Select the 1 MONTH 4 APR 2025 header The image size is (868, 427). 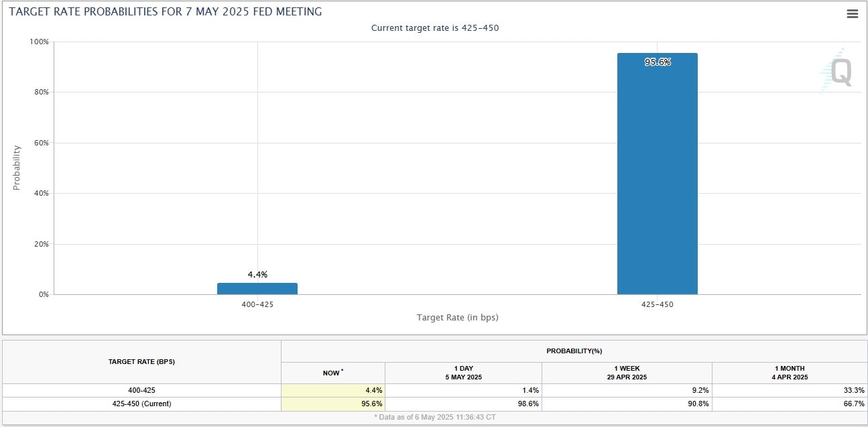pos(789,373)
